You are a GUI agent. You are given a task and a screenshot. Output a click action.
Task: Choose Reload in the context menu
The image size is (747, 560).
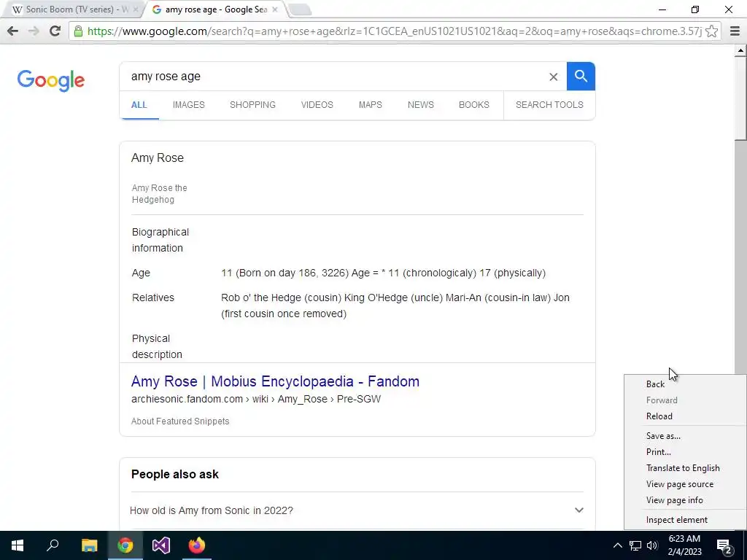[x=659, y=416]
